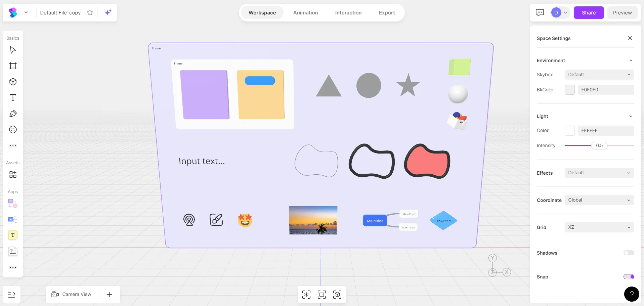Open the mind map app icon

click(x=13, y=219)
